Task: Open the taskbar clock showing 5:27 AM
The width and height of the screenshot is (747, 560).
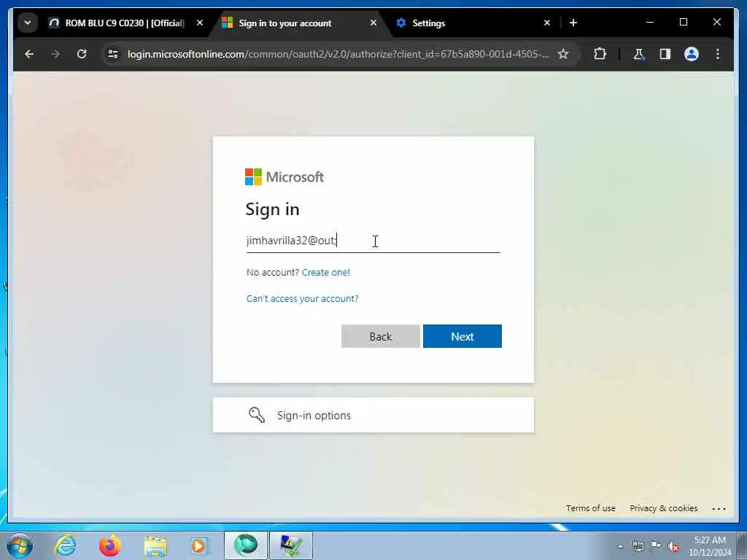Action: (710, 546)
